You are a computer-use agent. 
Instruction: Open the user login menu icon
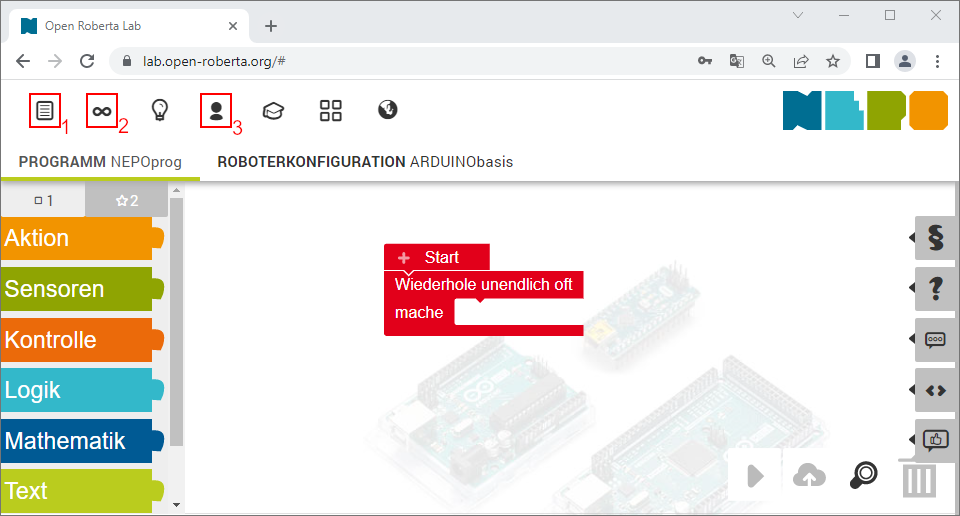216,111
